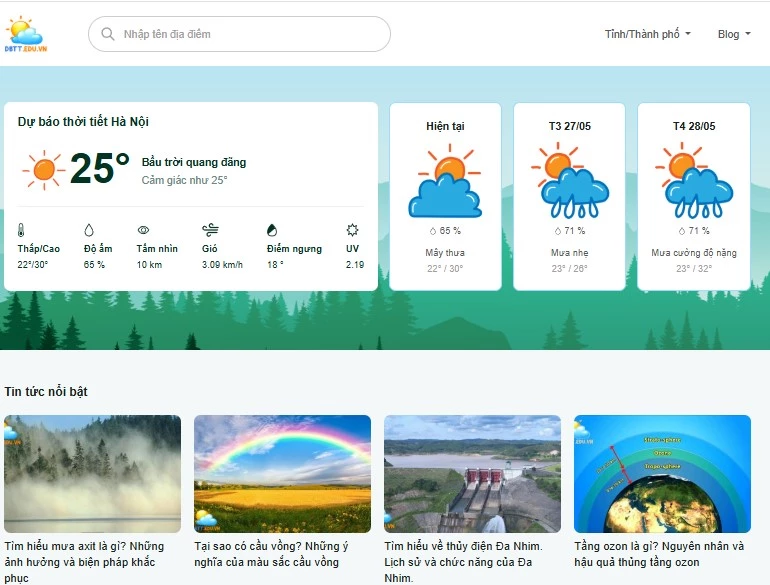Screen dimensions: 770x585
Task: Click the Cảm giác như 25° text
Action: click(x=185, y=180)
